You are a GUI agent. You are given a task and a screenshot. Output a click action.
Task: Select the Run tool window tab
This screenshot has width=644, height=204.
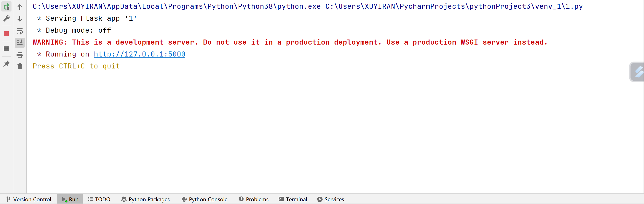click(70, 199)
